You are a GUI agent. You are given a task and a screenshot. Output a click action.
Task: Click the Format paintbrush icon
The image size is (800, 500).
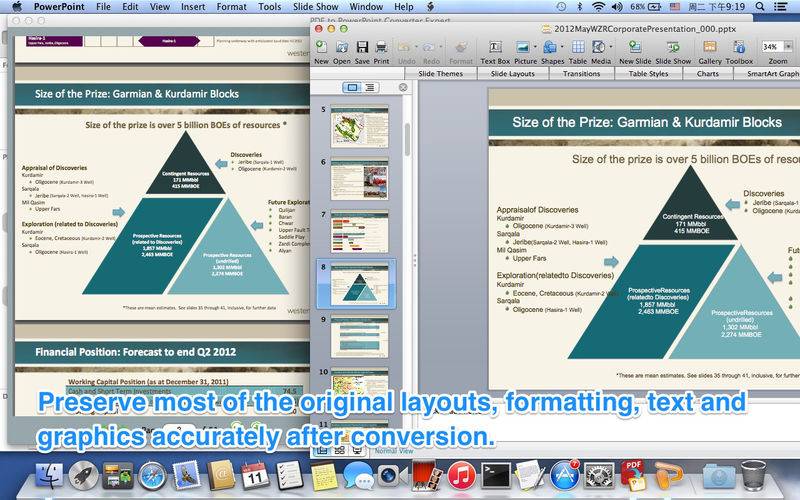[461, 47]
